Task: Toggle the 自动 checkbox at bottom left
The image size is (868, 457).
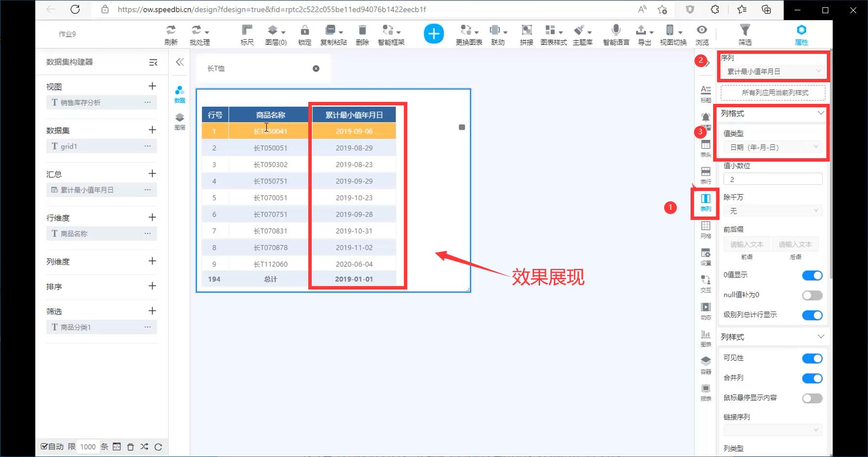Action: point(44,446)
